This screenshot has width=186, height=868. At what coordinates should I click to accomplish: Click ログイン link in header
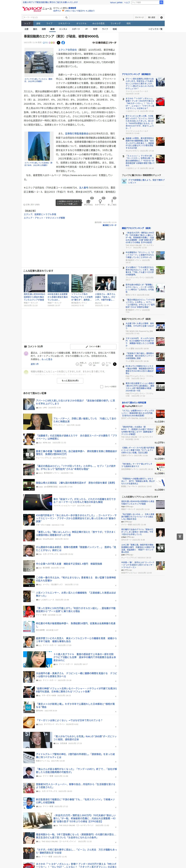(57, 11)
